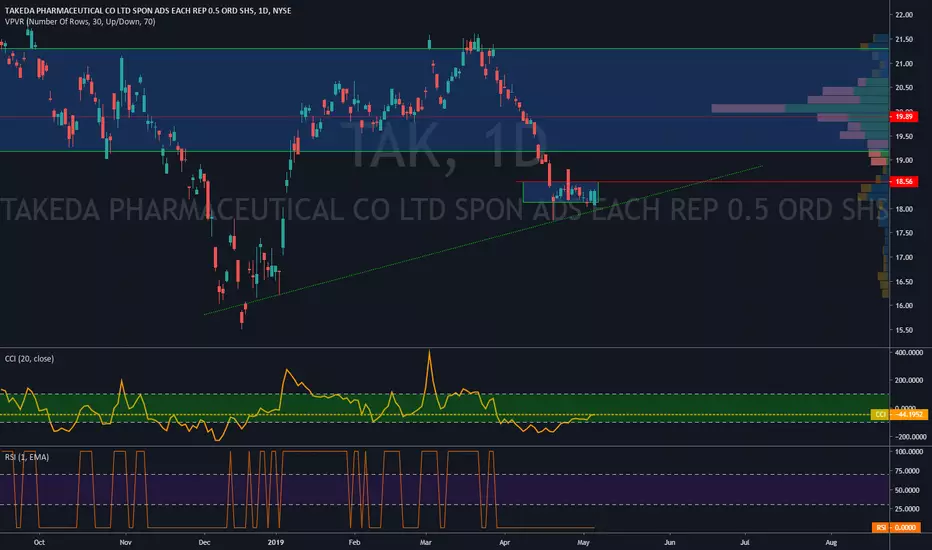Click the Mar label on time axis

point(426,542)
